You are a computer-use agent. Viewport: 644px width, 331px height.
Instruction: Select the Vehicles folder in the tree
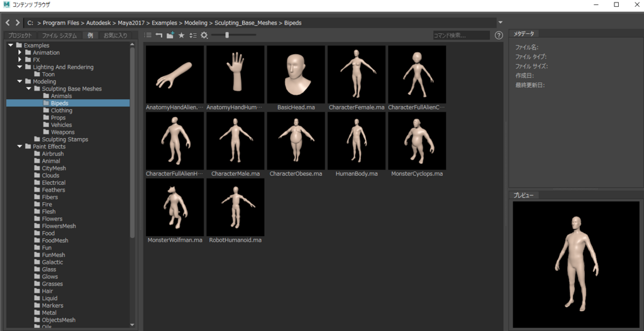57,125
